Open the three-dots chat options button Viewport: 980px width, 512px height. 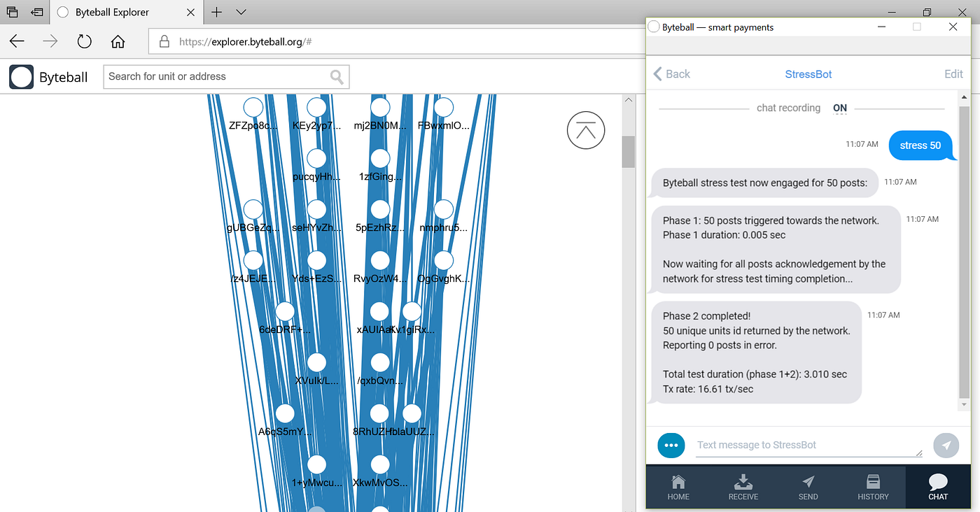(x=671, y=445)
